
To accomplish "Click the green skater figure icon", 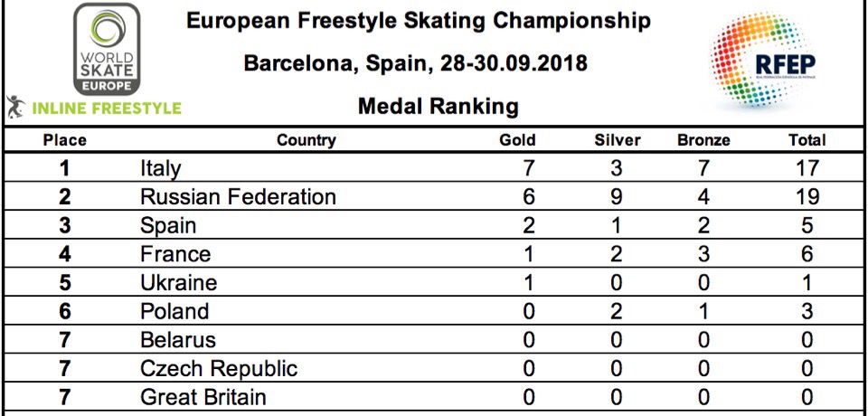I will tap(15, 107).
